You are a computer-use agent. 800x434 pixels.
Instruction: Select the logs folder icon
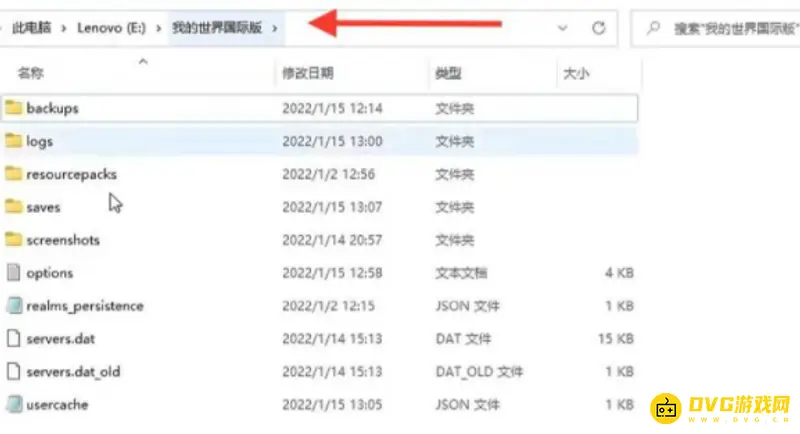[x=13, y=141]
